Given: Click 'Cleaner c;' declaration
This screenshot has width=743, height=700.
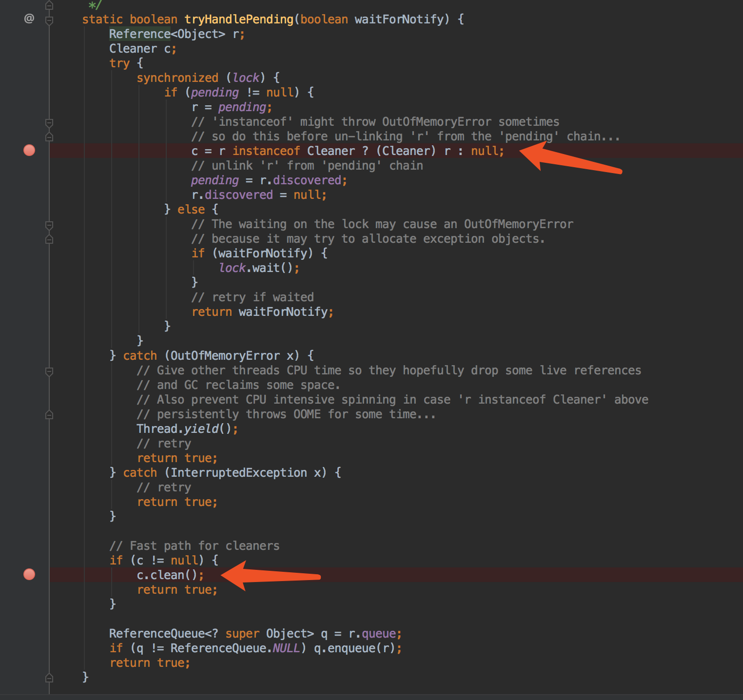Looking at the screenshot, I should pos(143,49).
